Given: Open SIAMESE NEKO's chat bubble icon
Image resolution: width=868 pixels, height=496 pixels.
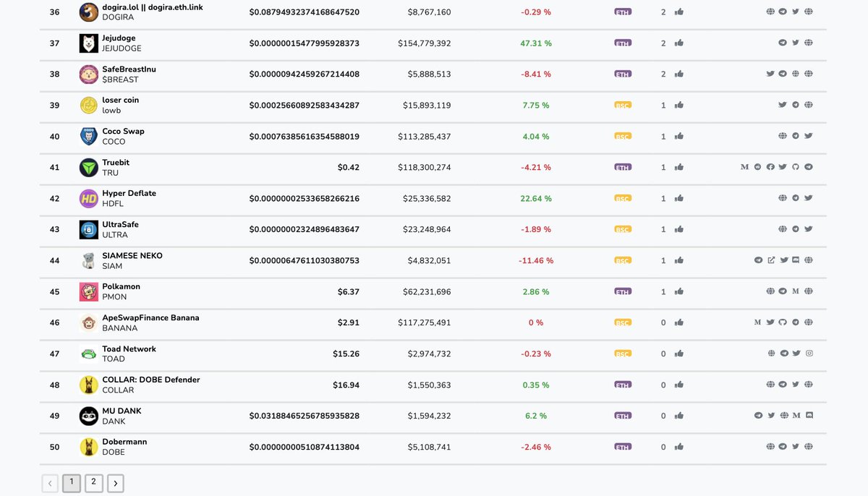Looking at the screenshot, I should click(796, 260).
